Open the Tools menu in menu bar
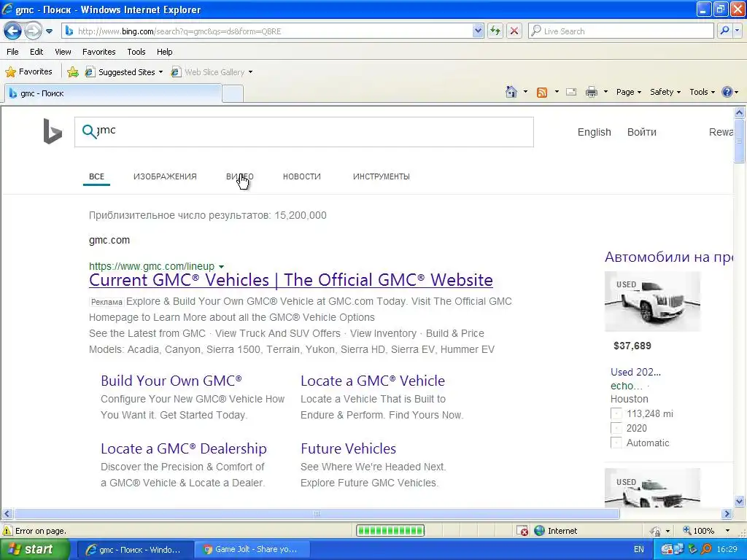The width and height of the screenshot is (747, 560). click(x=136, y=52)
